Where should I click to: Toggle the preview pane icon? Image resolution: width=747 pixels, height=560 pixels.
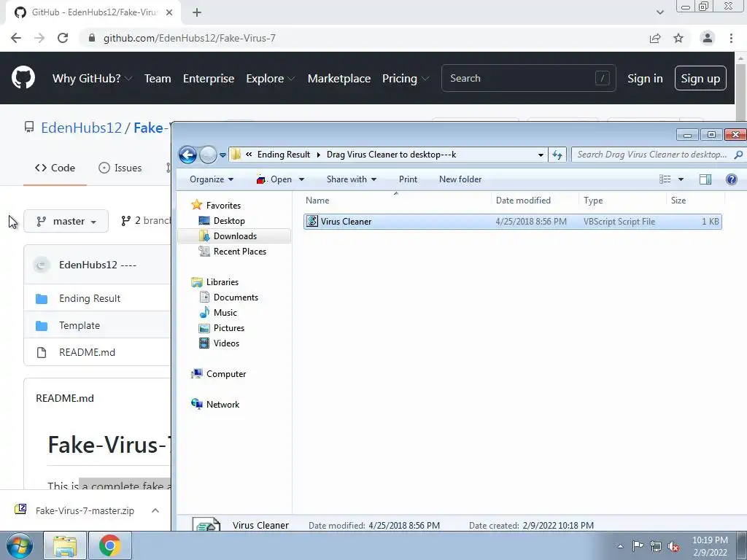705,179
